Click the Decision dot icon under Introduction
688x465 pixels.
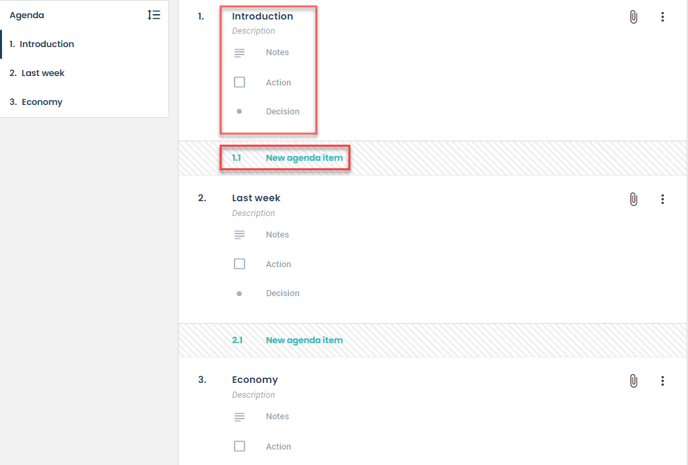pyautogui.click(x=239, y=112)
